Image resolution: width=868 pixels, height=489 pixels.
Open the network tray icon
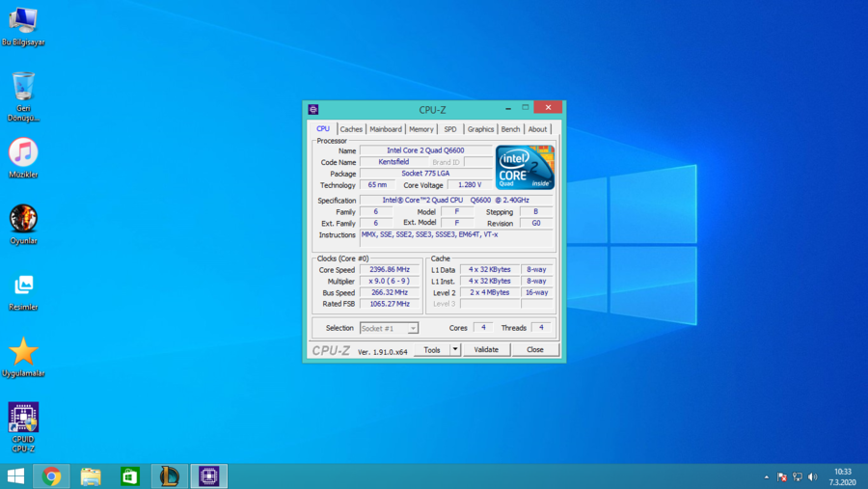(x=798, y=476)
